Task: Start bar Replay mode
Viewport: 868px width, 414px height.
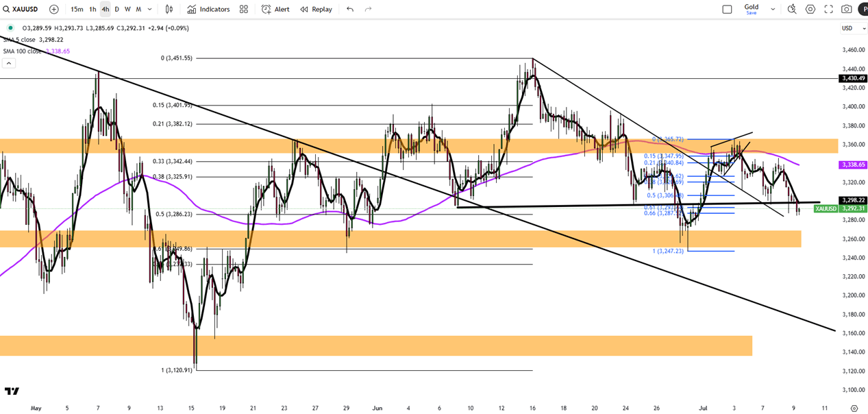Action: coord(316,9)
